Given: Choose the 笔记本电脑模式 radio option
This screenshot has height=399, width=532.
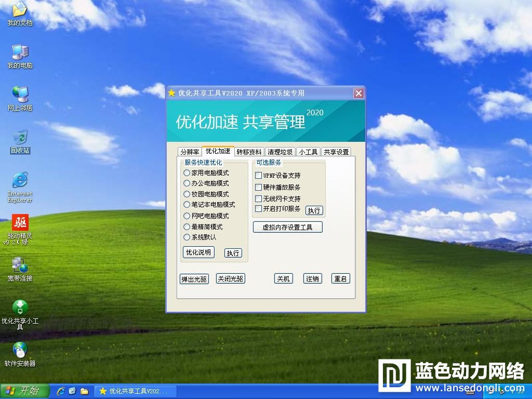Looking at the screenshot, I should point(187,205).
